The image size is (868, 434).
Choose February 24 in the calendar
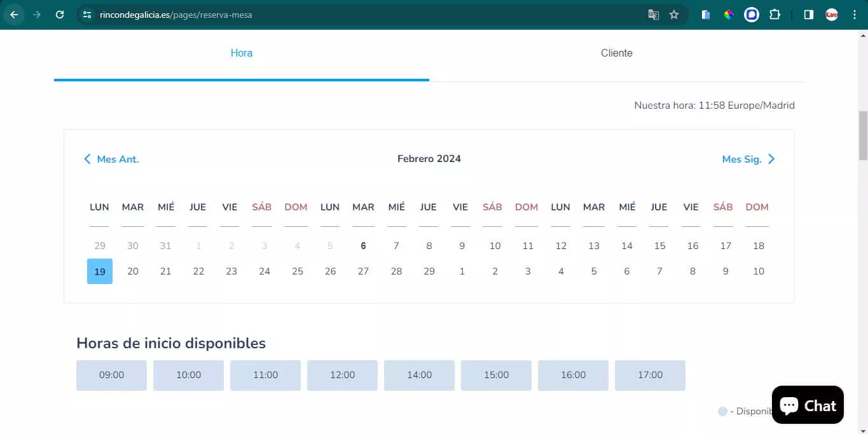coord(265,271)
